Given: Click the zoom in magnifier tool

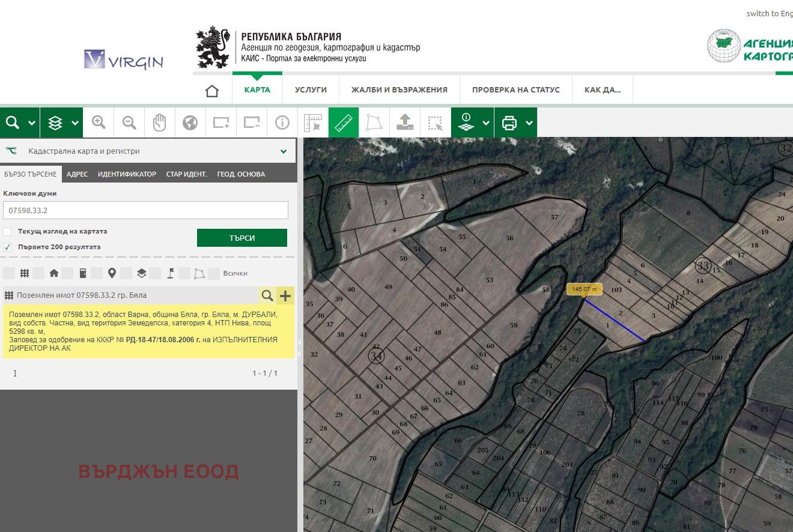Looking at the screenshot, I should point(99,122).
